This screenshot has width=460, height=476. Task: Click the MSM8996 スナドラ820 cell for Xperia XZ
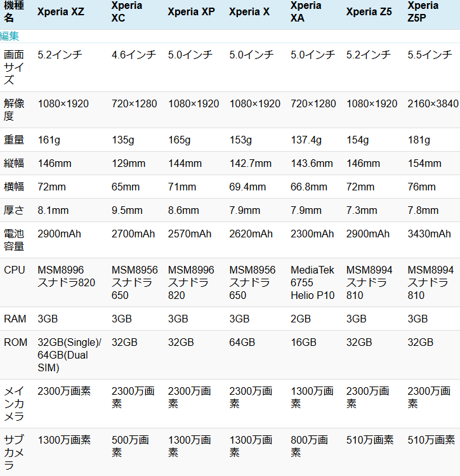pyautogui.click(x=67, y=276)
